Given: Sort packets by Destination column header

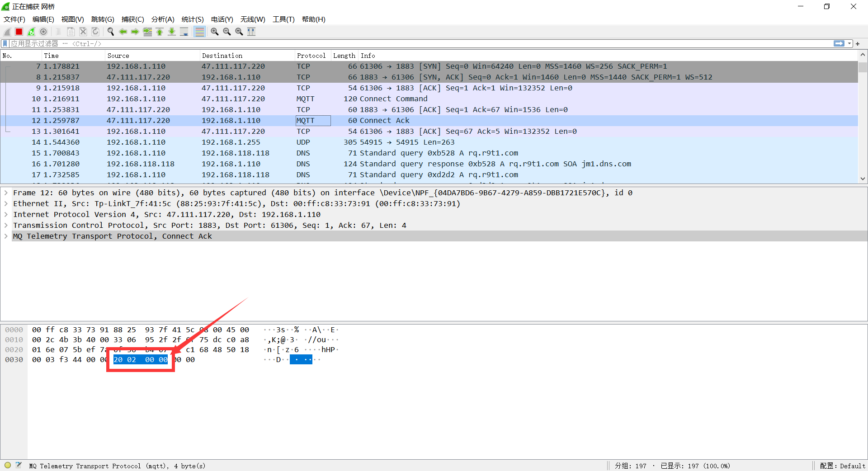Looking at the screenshot, I should pos(247,56).
